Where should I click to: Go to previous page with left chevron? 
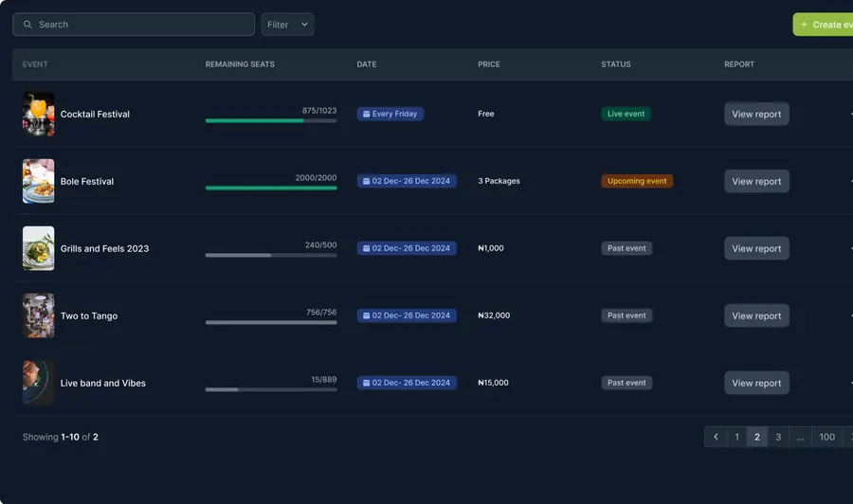click(716, 437)
